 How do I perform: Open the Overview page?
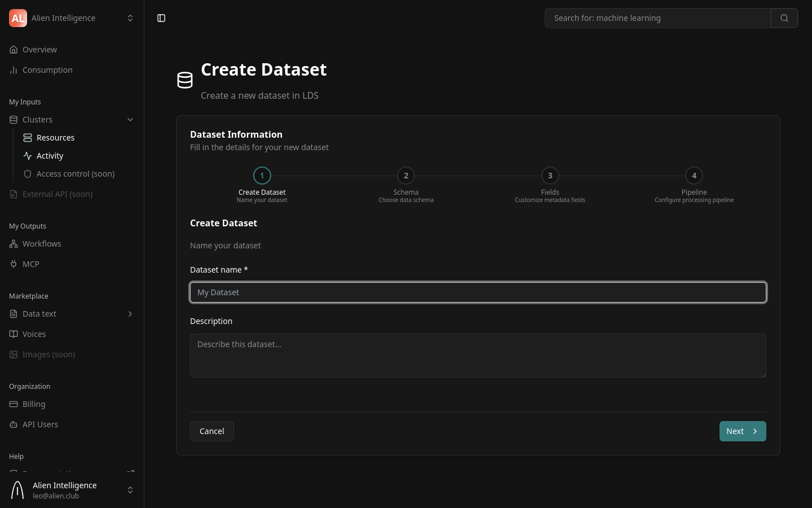coord(39,49)
